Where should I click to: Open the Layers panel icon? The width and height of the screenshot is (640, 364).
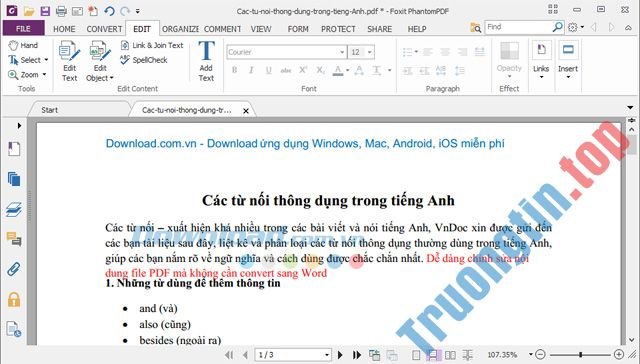point(13,209)
